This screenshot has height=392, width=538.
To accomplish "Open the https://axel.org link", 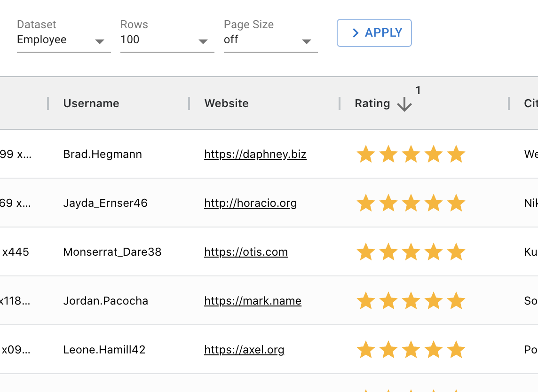I will coord(244,350).
